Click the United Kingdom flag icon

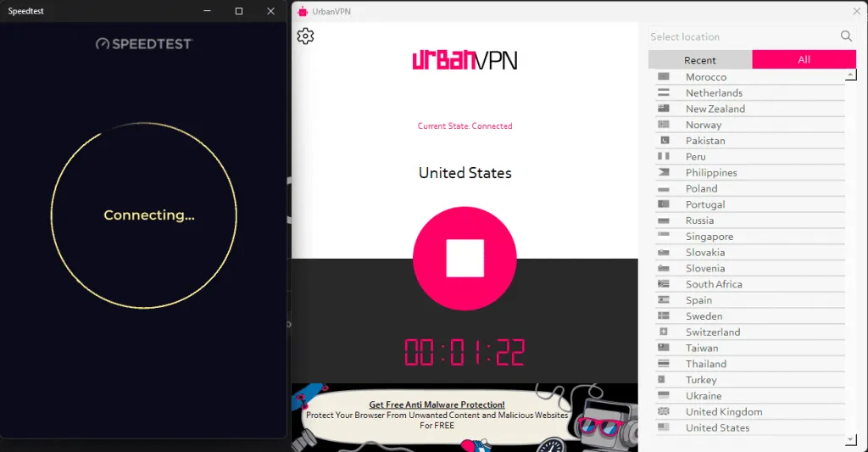coord(663,411)
